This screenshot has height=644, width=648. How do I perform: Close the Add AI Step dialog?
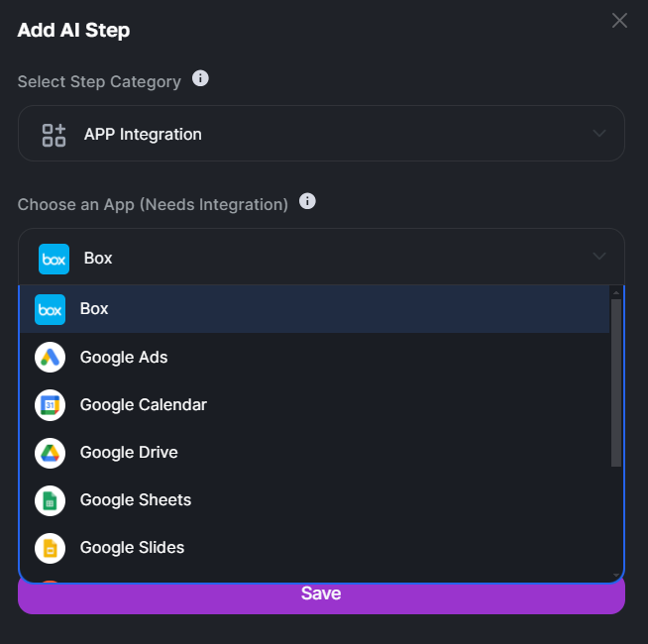click(x=619, y=20)
